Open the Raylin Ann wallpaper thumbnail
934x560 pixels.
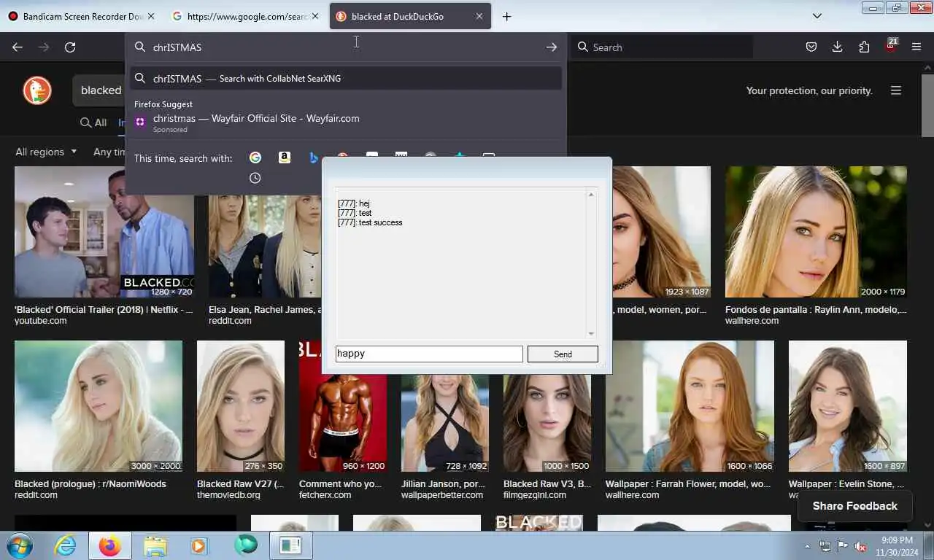[816, 232]
